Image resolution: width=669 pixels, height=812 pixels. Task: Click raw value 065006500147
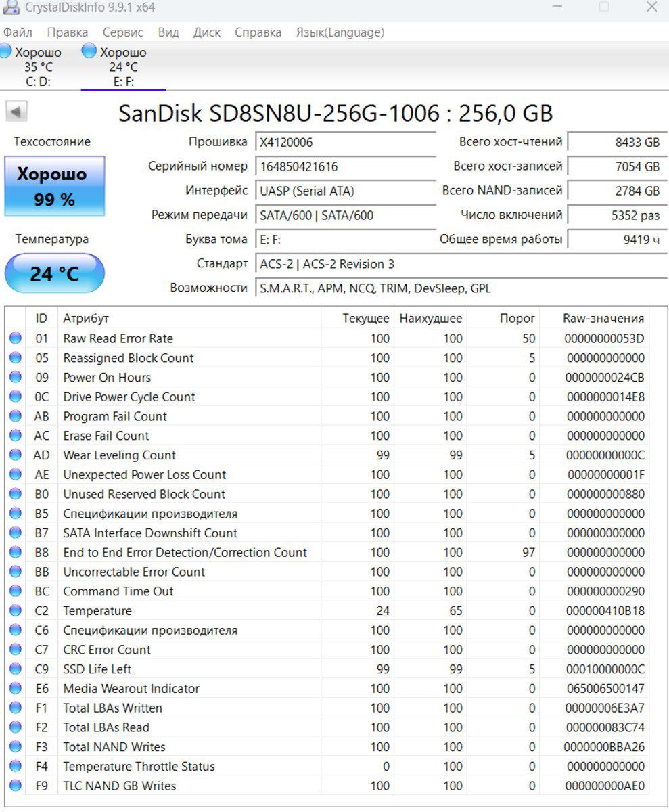[x=605, y=689]
